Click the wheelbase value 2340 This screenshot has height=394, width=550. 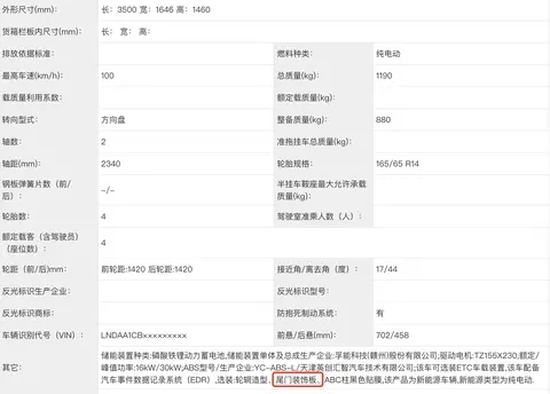(111, 163)
